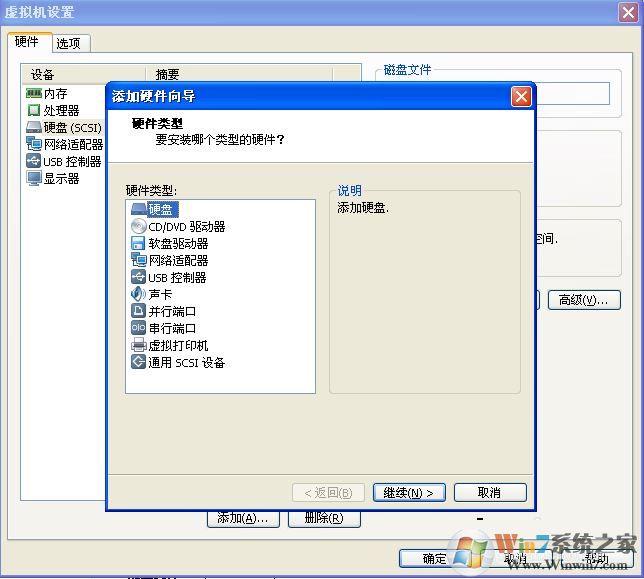Screen dimensions: 644x579
Task: Click the 摘要 column header
Action: [239, 74]
